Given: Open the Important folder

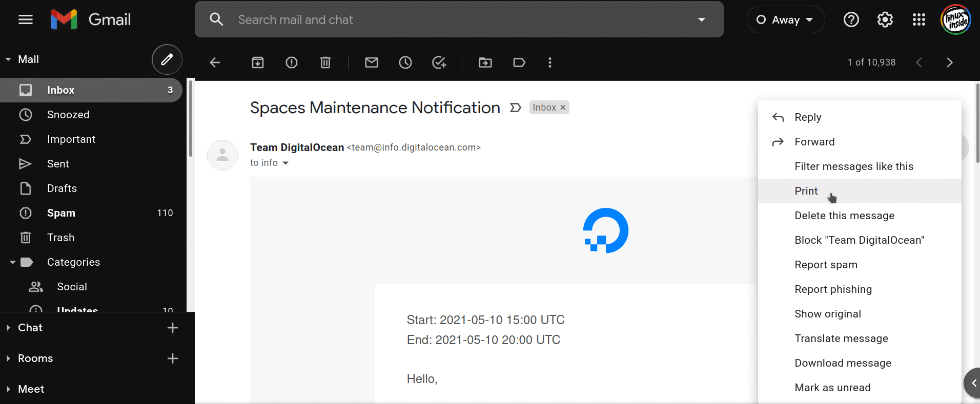Looking at the screenshot, I should click(x=91, y=139).
